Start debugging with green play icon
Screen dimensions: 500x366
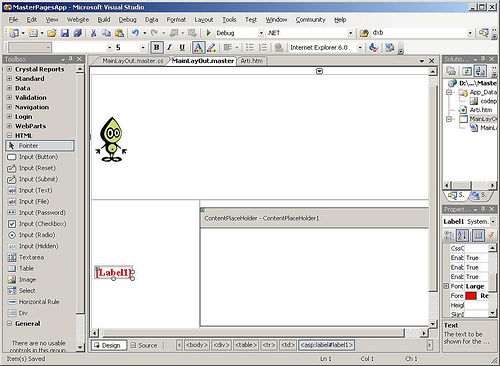tap(209, 33)
